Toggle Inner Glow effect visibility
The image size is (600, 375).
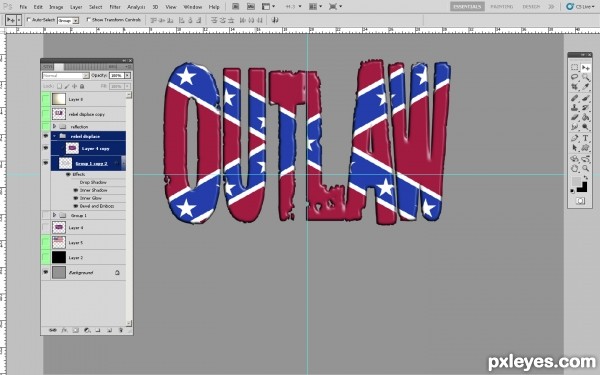[75, 198]
